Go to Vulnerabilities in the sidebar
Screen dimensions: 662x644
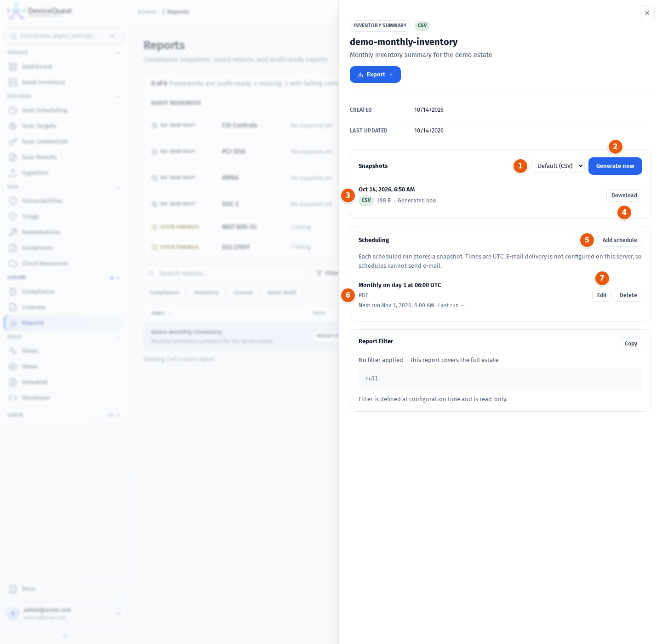pyautogui.click(x=63, y=201)
